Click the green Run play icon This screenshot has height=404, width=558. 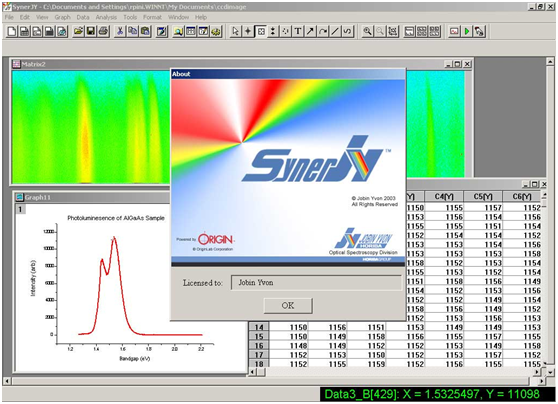(467, 32)
